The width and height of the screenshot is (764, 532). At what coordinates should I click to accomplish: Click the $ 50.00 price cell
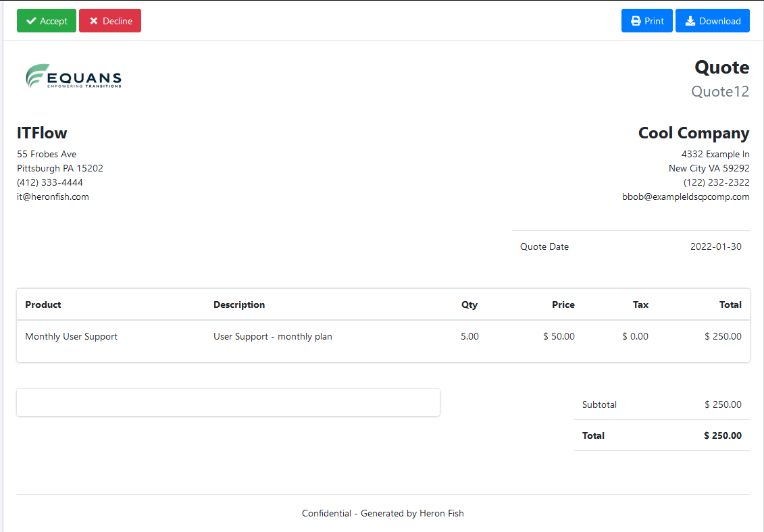pos(559,337)
